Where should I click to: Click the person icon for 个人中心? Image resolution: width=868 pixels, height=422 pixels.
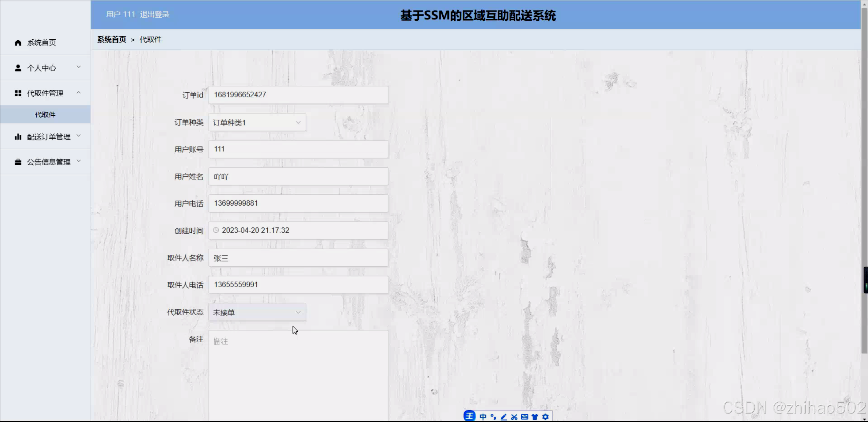pyautogui.click(x=18, y=68)
